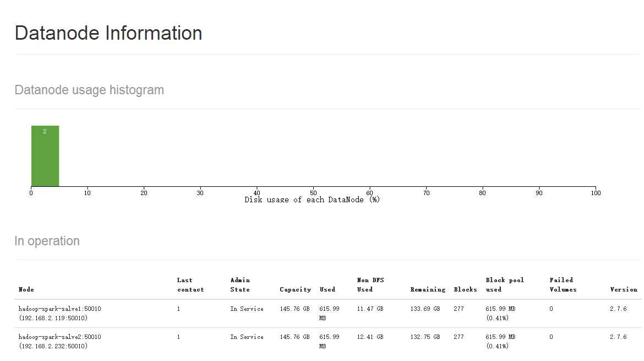The image size is (644, 361).
Task: Click the Non DFS Used column header
Action: coord(370,284)
